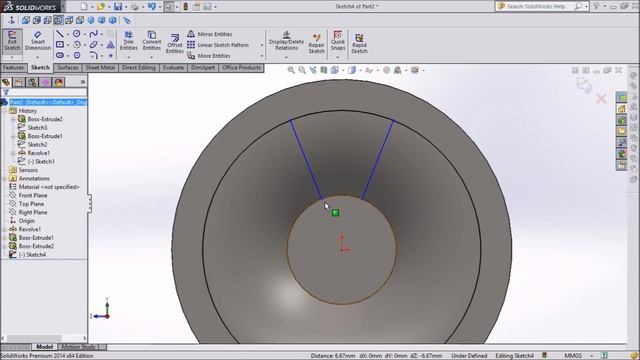Click the Rebuild traffic-light icon

185,7
